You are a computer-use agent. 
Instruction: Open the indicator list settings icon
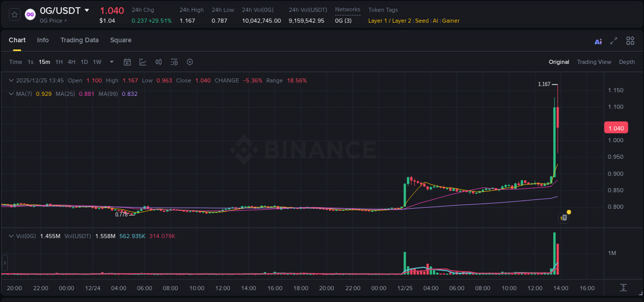174,62
